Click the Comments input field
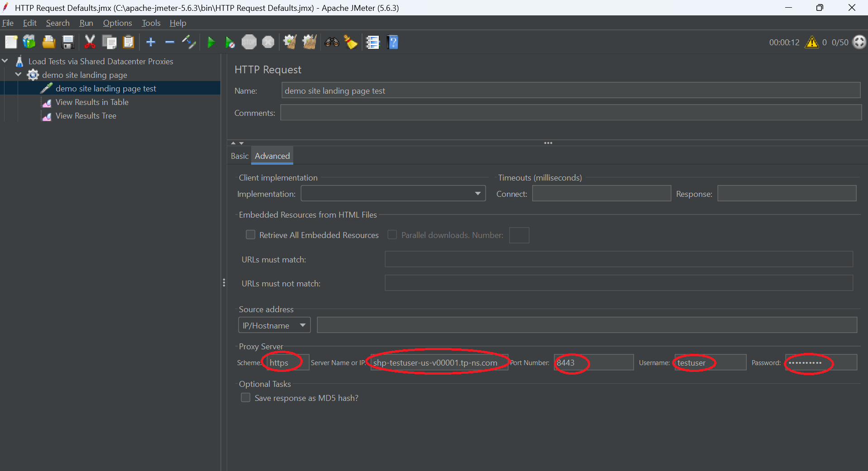Screen dimensions: 868x471 click(x=571, y=113)
